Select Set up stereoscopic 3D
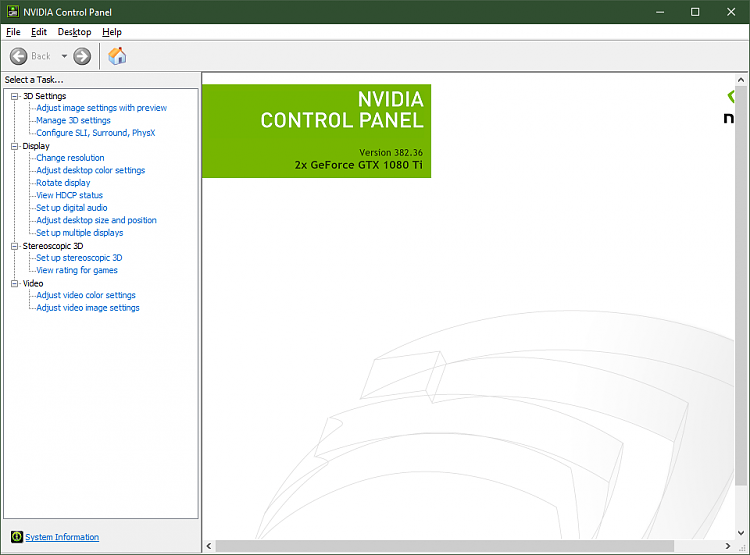This screenshot has height=555, width=750. point(79,257)
